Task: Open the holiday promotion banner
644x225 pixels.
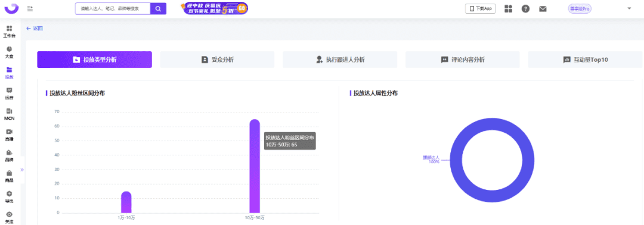Action: (215, 8)
